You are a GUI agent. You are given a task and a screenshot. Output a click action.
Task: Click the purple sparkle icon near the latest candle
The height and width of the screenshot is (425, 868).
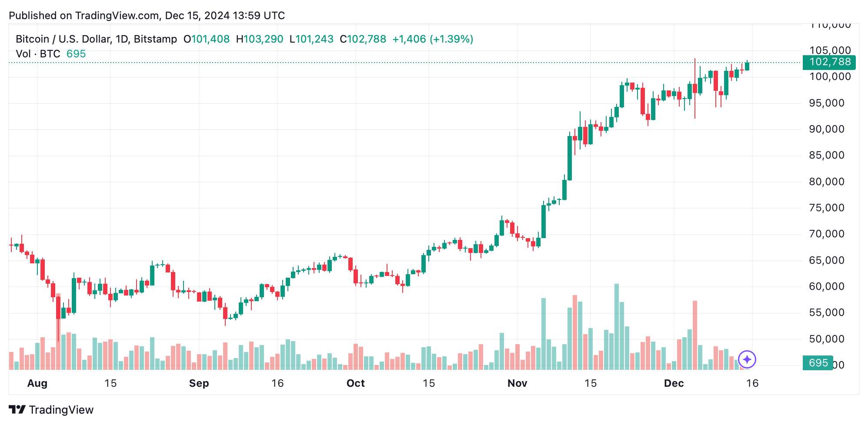click(747, 359)
